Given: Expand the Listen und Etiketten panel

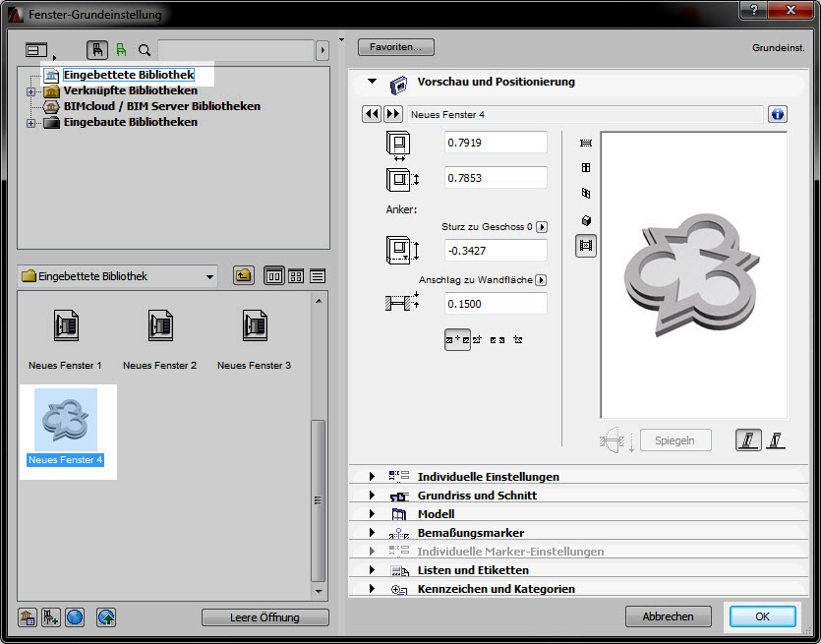Looking at the screenshot, I should (x=372, y=570).
